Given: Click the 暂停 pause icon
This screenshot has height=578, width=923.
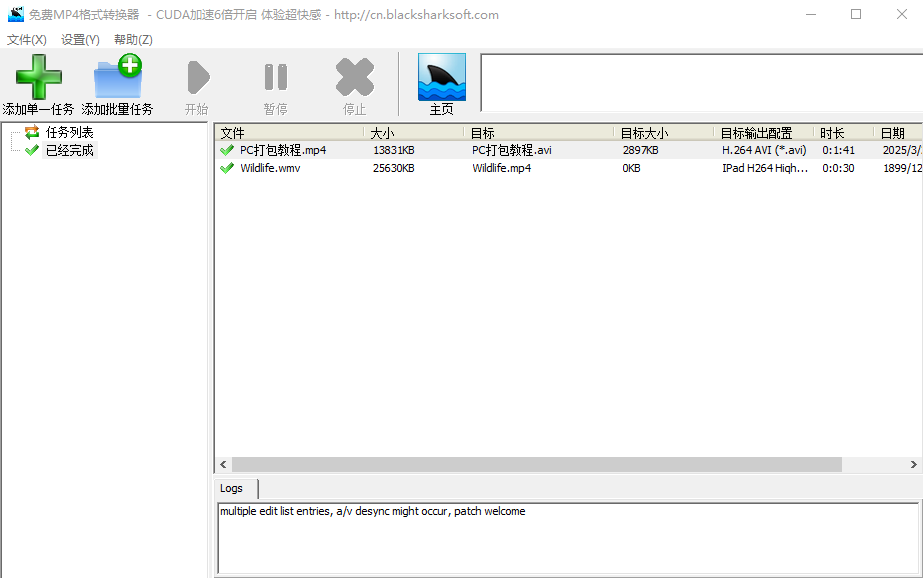Looking at the screenshot, I should 275,77.
